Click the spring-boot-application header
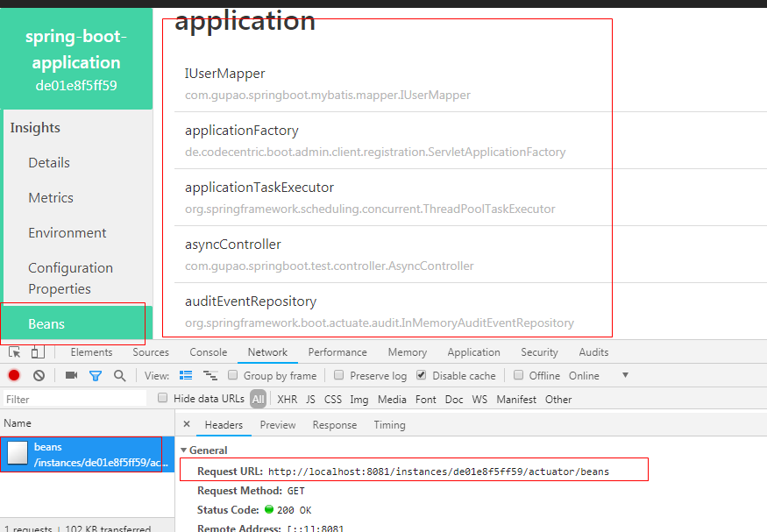Screen dimensions: 767x532 point(76,60)
